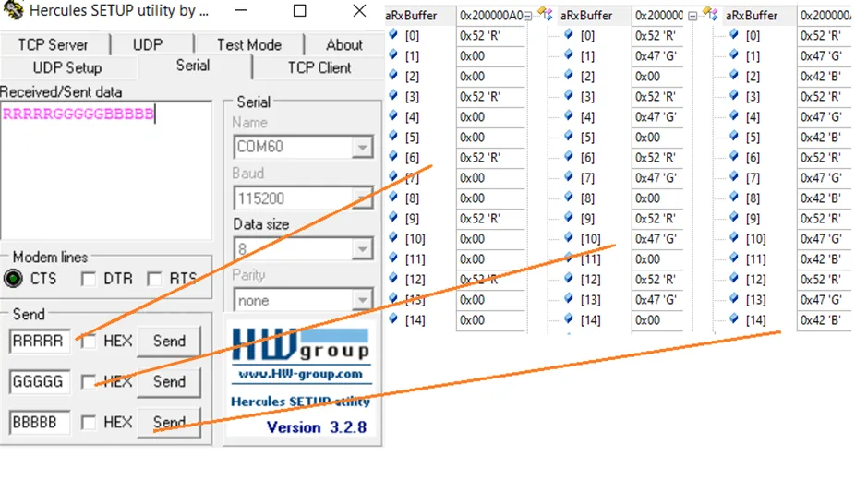Open the www.HW-group.com link
855x504 pixels.
pyautogui.click(x=300, y=375)
